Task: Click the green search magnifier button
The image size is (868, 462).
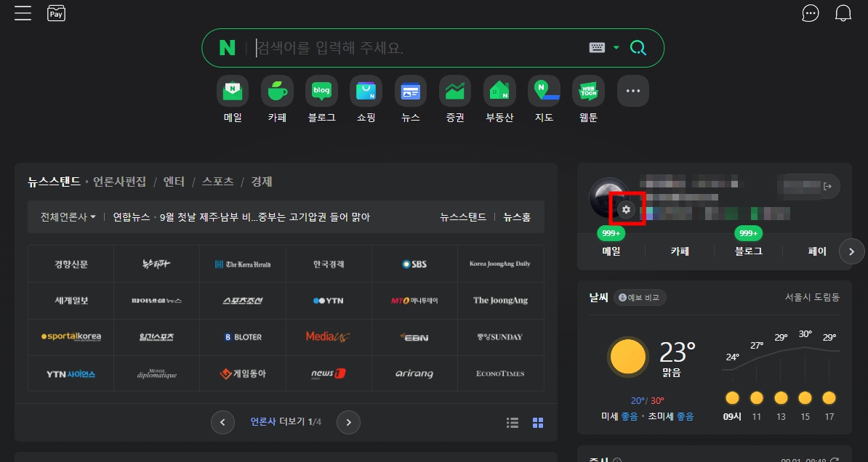Action: tap(638, 48)
